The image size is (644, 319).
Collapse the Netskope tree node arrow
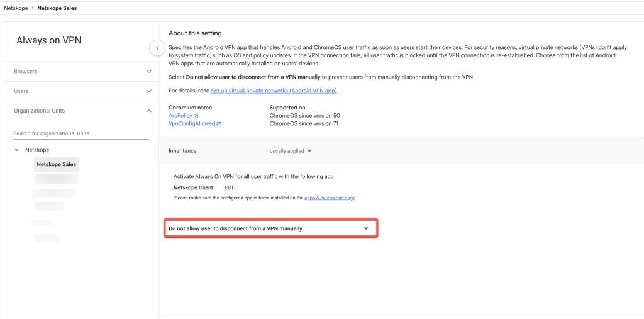[x=16, y=150]
